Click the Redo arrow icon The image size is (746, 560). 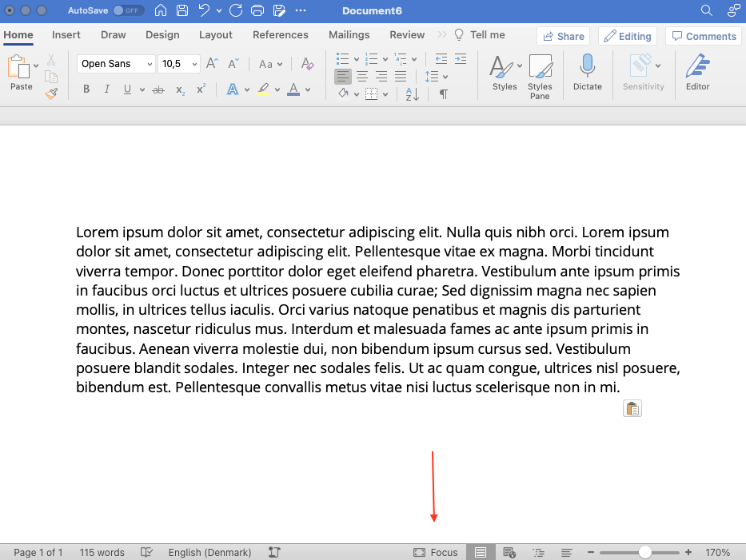click(x=236, y=10)
